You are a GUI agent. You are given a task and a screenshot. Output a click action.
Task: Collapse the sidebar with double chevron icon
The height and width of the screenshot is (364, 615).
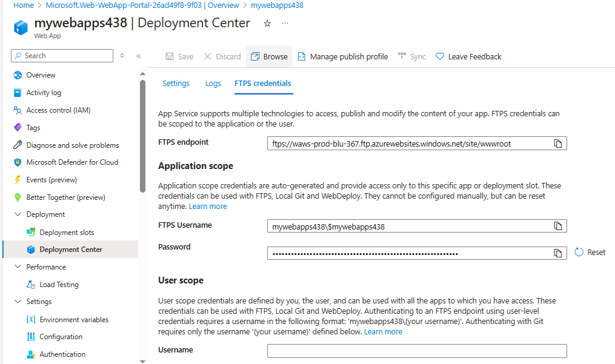(x=139, y=56)
